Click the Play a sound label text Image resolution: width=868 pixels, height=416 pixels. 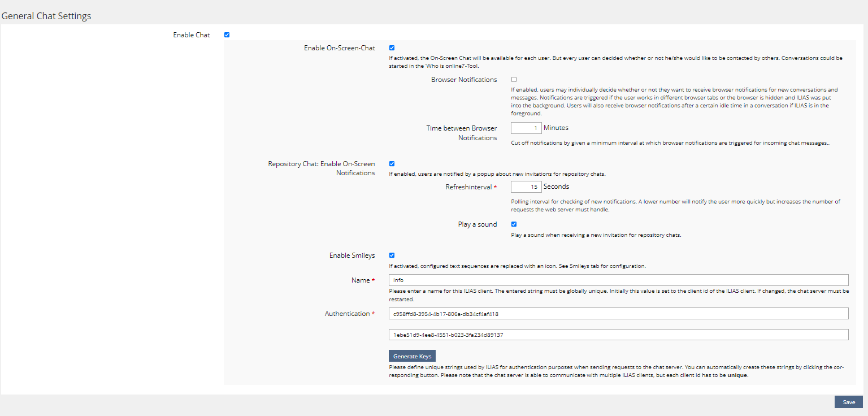477,224
